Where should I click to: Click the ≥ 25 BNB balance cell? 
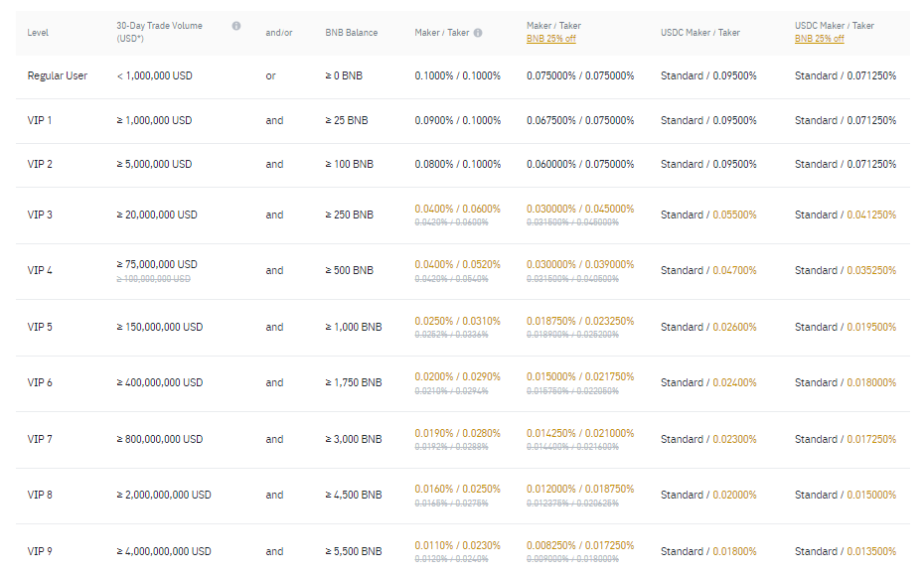[346, 120]
